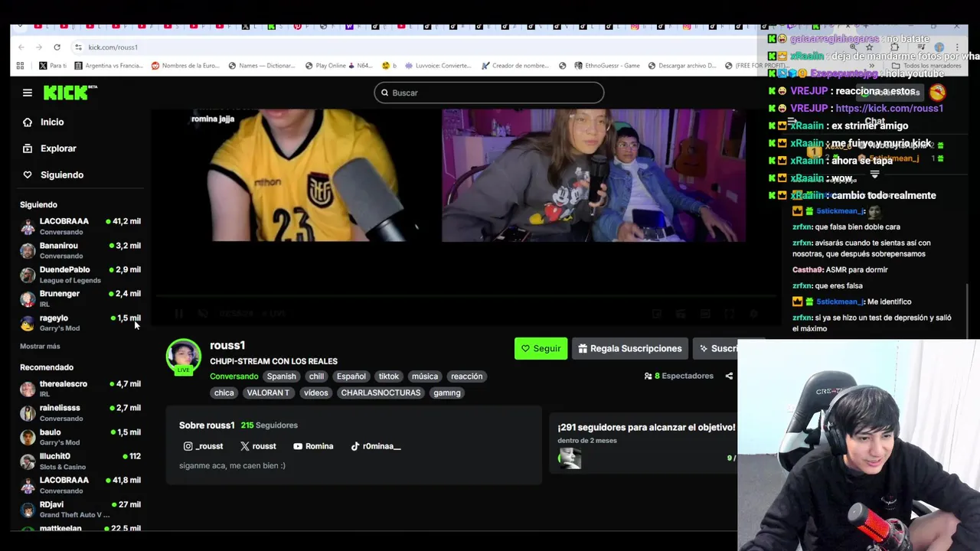Viewport: 980px width, 551px height.
Task: Open Illuchit0 Slots & Casino channel
Action: tap(80, 461)
